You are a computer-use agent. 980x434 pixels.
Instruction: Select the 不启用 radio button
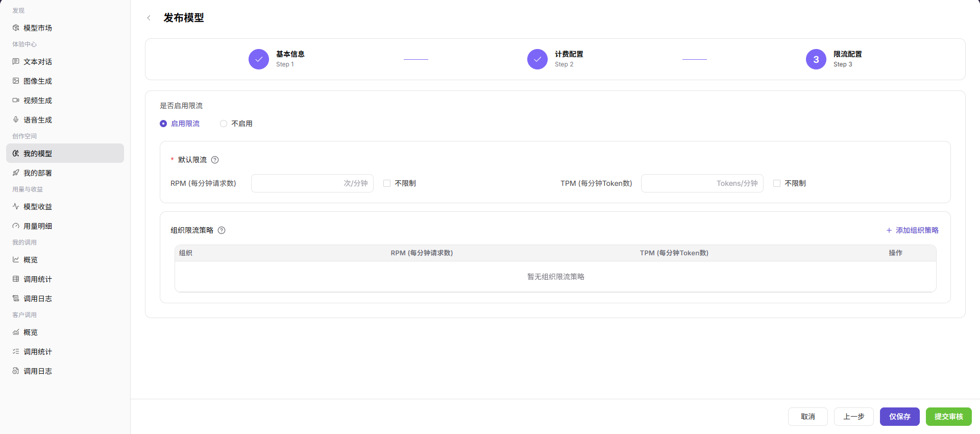[x=224, y=124]
